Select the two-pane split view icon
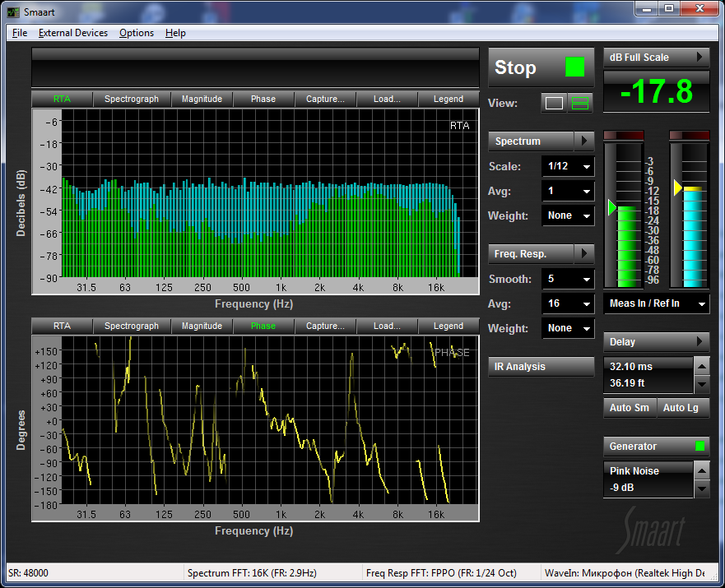 (x=581, y=103)
